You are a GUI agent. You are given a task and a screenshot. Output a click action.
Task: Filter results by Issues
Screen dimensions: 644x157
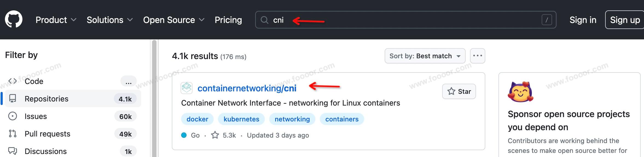[36, 116]
